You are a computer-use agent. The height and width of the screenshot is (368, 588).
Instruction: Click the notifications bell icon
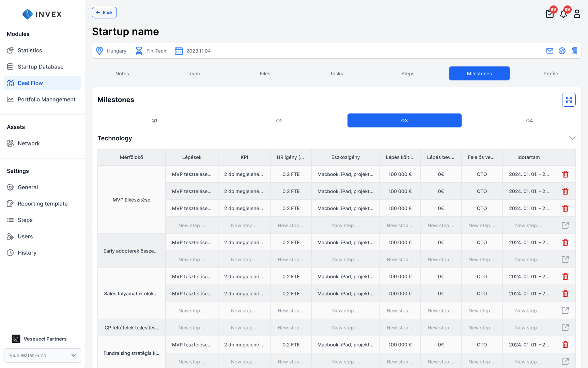563,14
